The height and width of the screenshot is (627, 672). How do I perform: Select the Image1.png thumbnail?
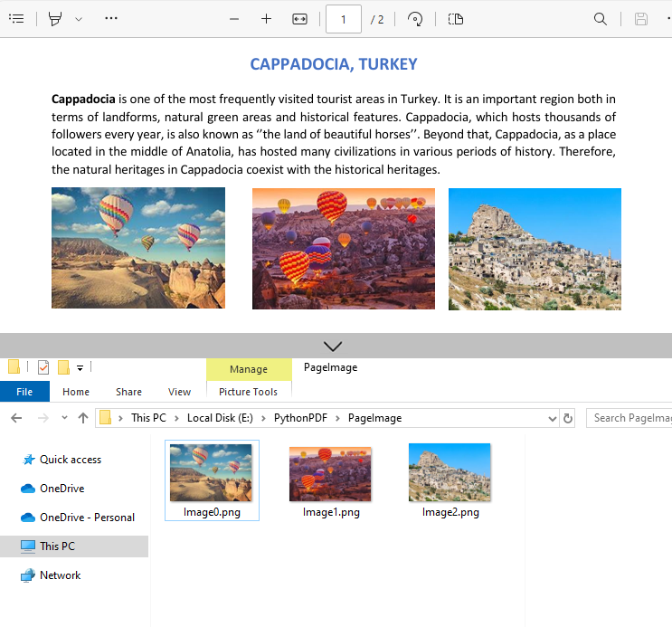(331, 480)
